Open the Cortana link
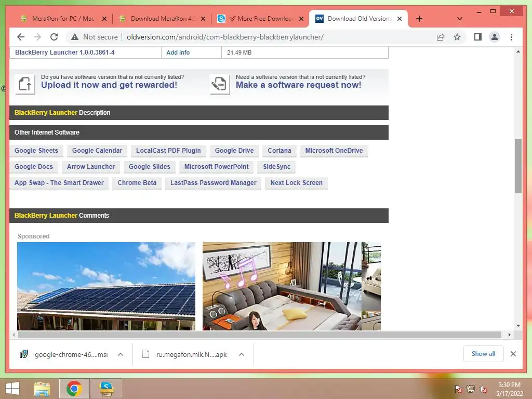This screenshot has height=399, width=532. click(x=279, y=151)
